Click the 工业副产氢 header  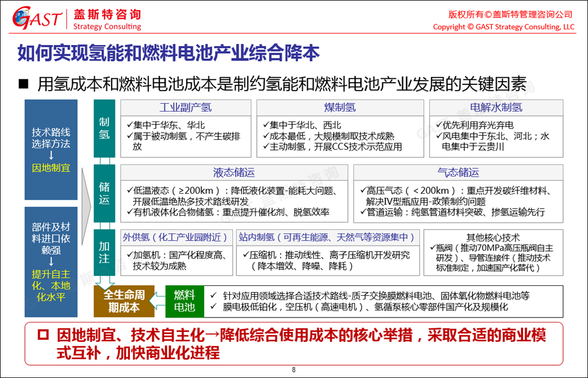pos(185,108)
